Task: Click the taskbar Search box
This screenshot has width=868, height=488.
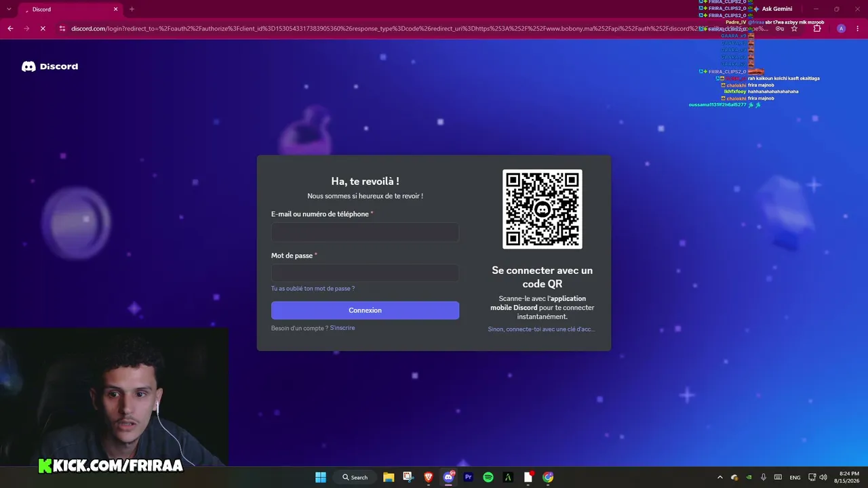Action: pyautogui.click(x=355, y=477)
